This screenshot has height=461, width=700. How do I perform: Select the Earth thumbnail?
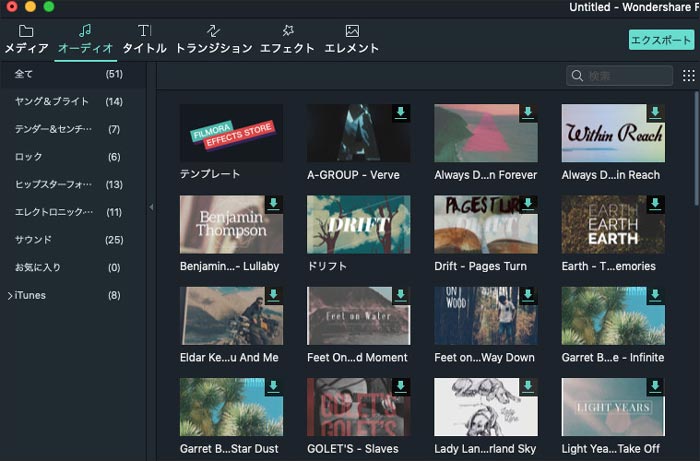point(613,224)
